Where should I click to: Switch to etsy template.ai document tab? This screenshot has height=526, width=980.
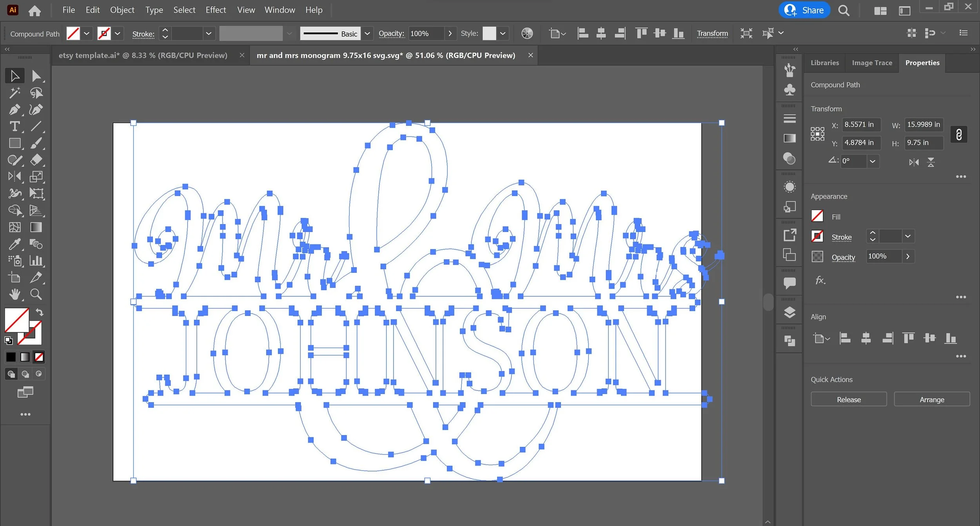click(x=143, y=55)
